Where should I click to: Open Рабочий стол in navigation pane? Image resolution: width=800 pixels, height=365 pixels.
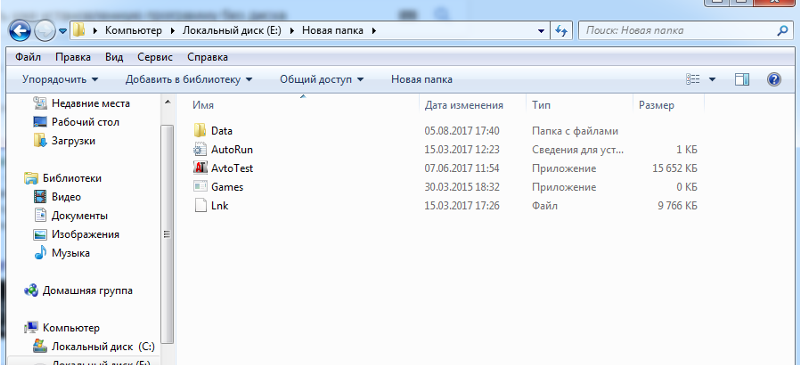(x=85, y=122)
